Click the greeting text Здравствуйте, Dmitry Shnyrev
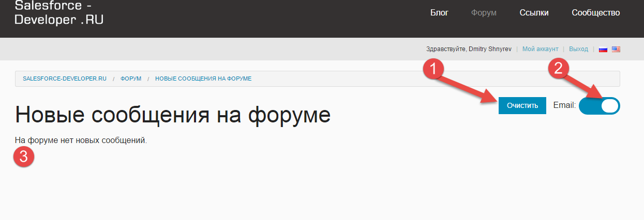644x220 pixels. click(x=469, y=49)
